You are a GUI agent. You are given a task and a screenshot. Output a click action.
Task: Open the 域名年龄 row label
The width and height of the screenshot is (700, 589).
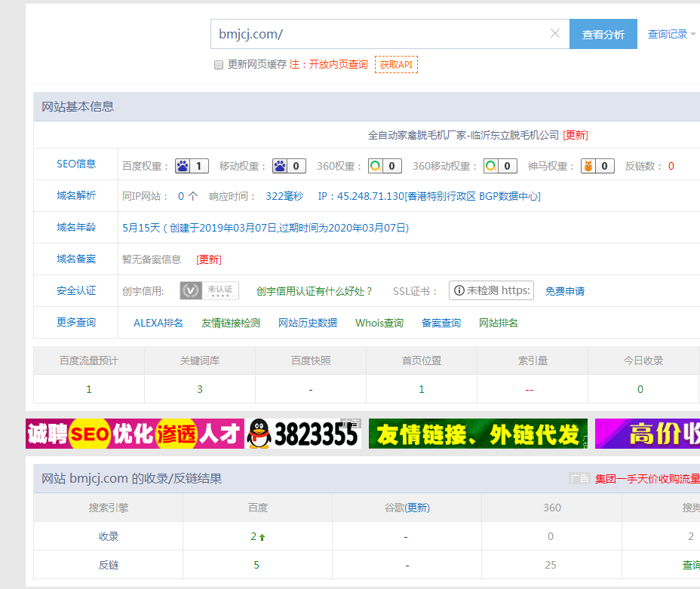pyautogui.click(x=76, y=227)
